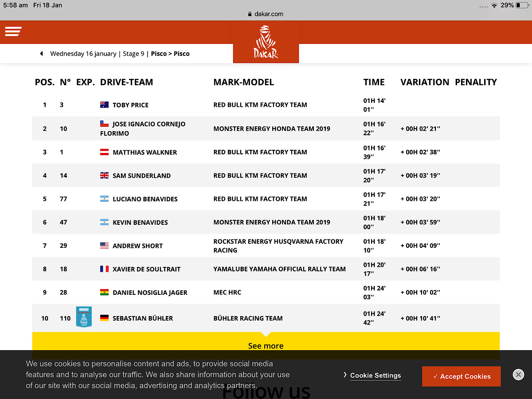Click bib number 77
The width and height of the screenshot is (532, 399).
tap(63, 199)
